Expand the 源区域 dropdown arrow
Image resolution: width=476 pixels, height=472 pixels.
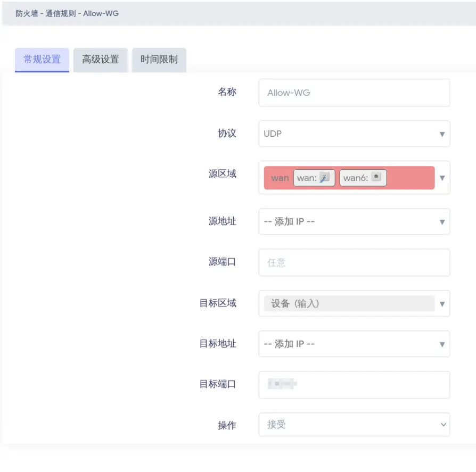(442, 178)
